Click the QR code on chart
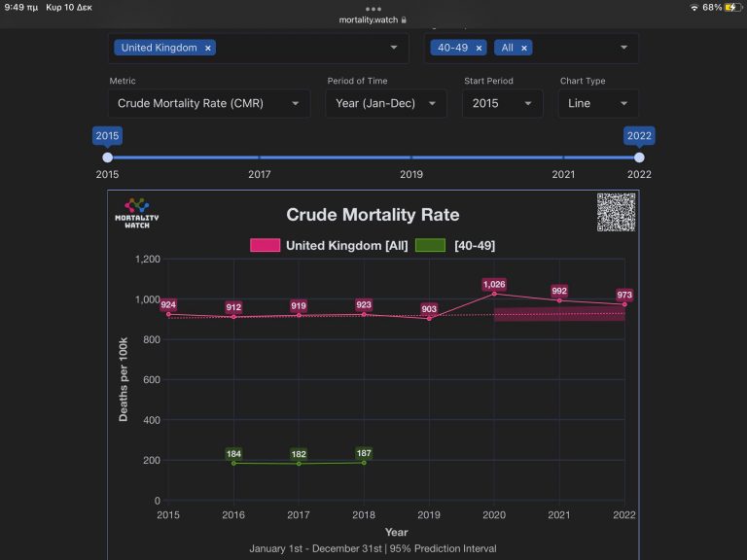The image size is (747, 560). [616, 212]
